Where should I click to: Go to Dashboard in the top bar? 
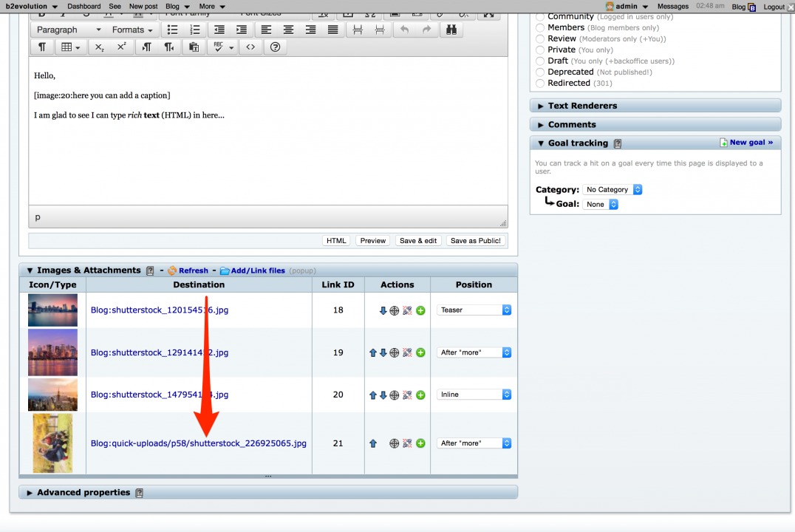point(84,7)
